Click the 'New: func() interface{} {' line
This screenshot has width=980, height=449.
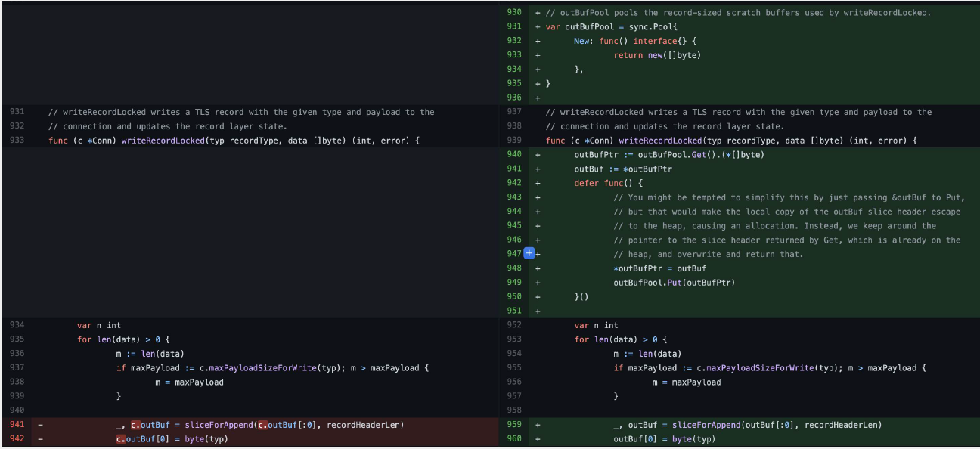635,41
